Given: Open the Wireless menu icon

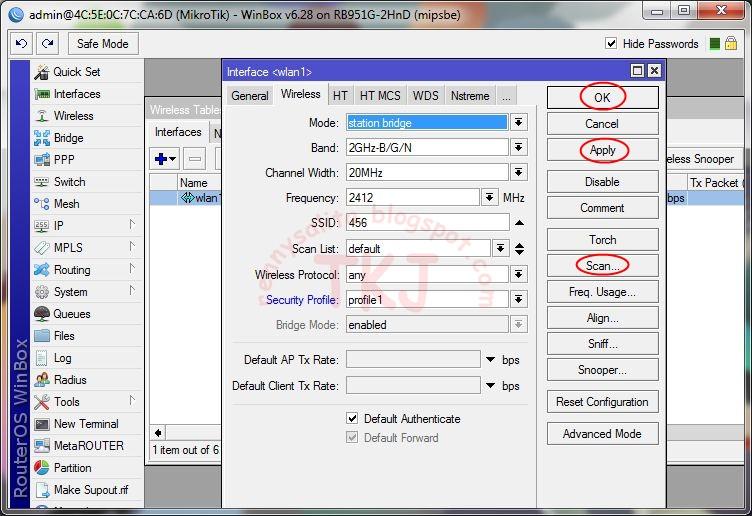Looking at the screenshot, I should click(x=42, y=116).
